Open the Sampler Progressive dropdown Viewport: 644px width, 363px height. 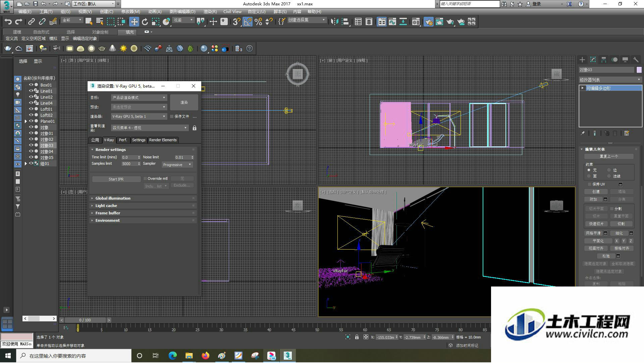177,165
